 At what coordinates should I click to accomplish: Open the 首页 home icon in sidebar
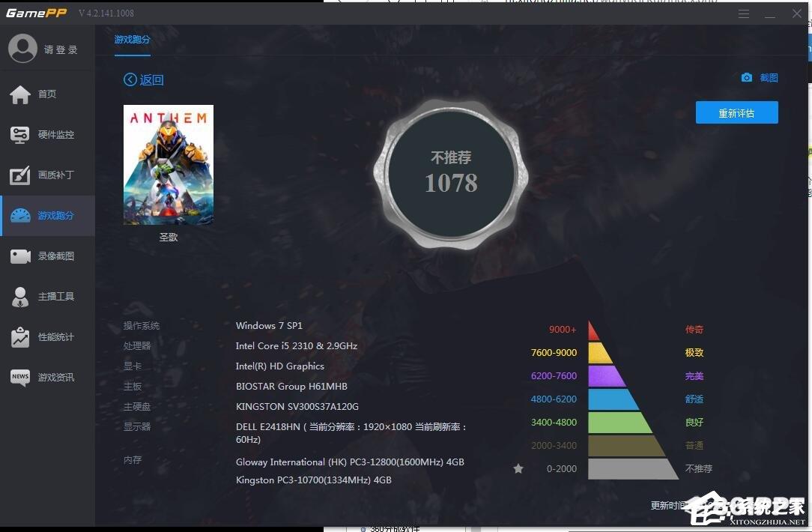pyautogui.click(x=20, y=94)
